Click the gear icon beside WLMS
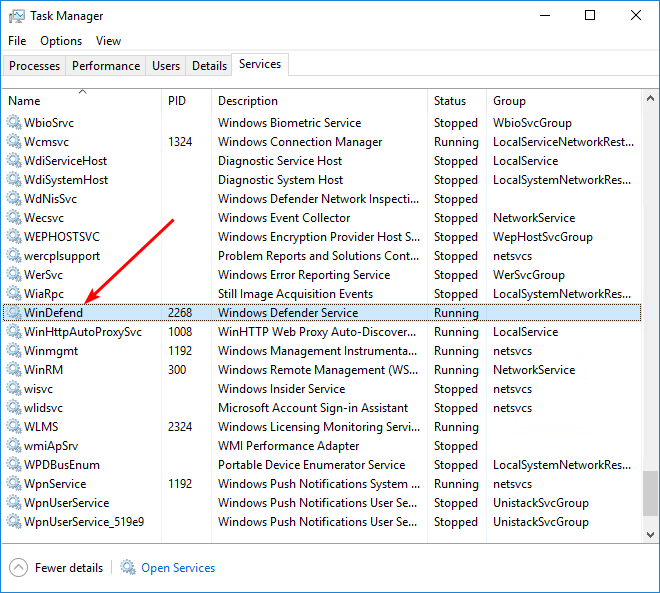The height and width of the screenshot is (593, 660). coord(14,426)
